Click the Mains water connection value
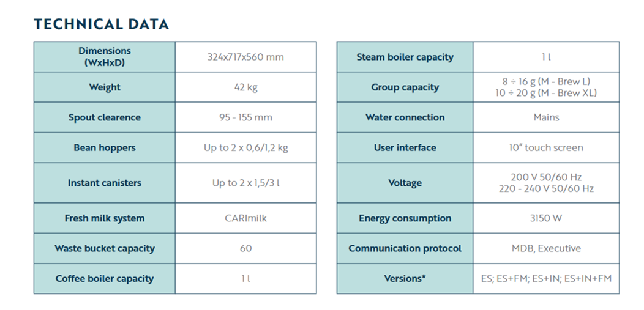The height and width of the screenshot is (310, 644). click(x=546, y=117)
